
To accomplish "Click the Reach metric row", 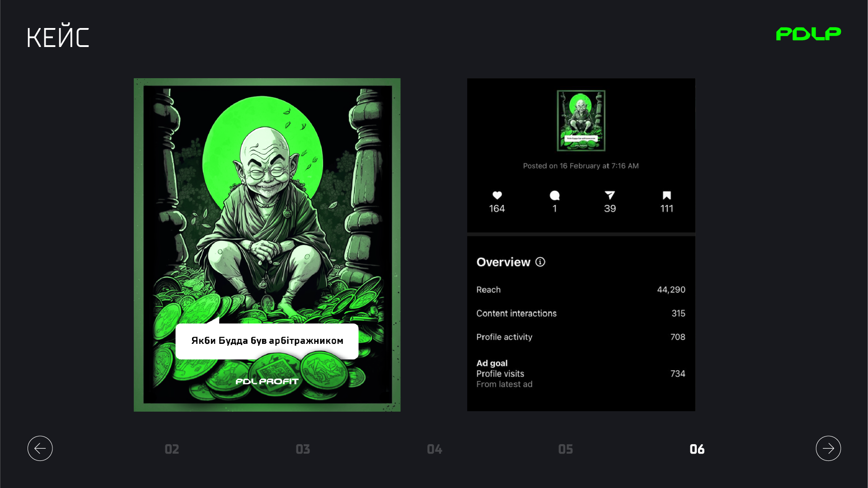I will coord(581,290).
